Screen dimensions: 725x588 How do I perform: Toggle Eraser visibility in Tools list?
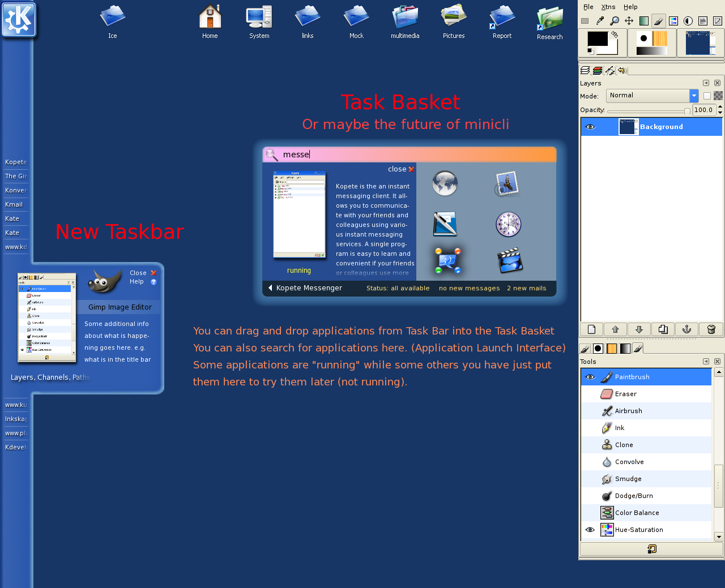pyautogui.click(x=590, y=394)
